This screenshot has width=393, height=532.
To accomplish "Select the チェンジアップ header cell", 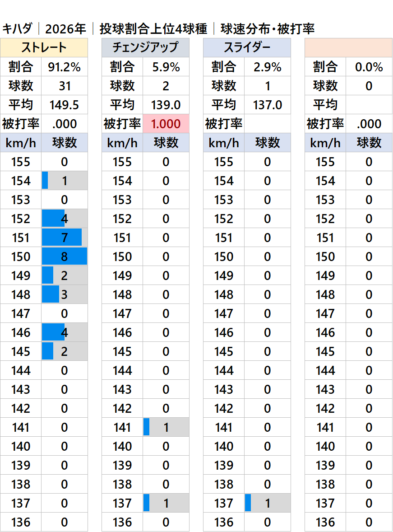I will pyautogui.click(x=145, y=48).
